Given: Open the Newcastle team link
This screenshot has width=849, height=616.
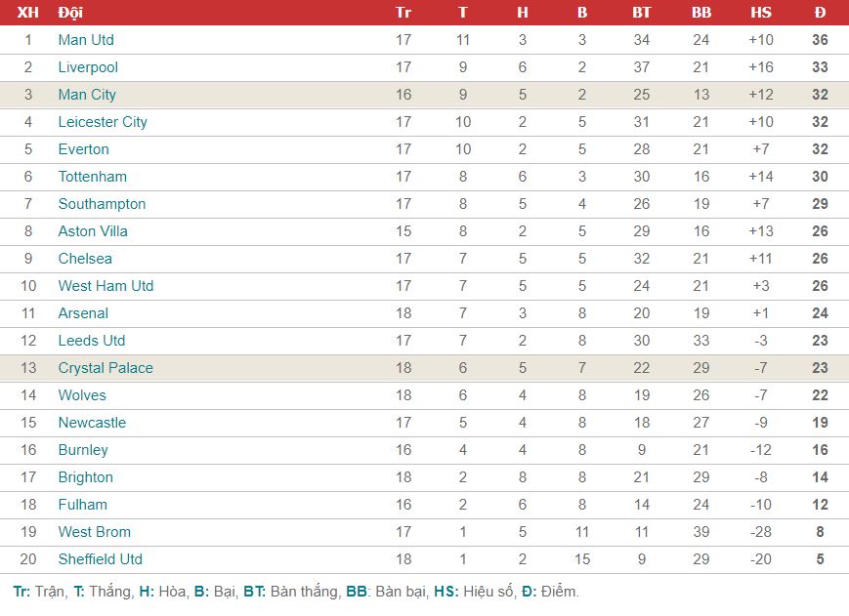Looking at the screenshot, I should point(93,423).
